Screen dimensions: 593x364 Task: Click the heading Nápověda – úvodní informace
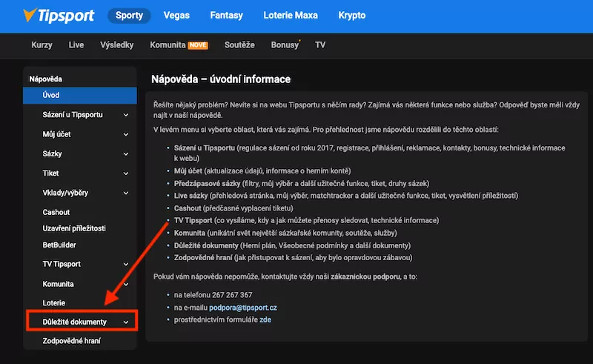coord(221,79)
